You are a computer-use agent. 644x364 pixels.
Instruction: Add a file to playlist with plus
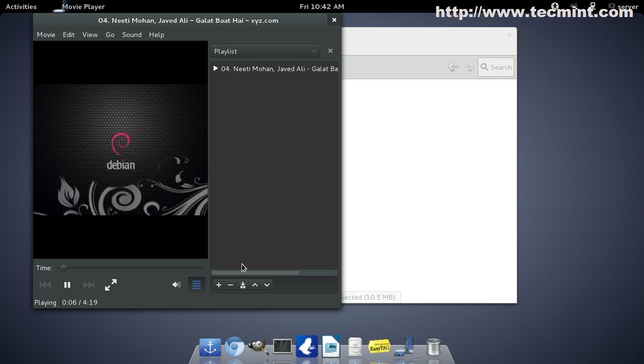[x=219, y=285]
